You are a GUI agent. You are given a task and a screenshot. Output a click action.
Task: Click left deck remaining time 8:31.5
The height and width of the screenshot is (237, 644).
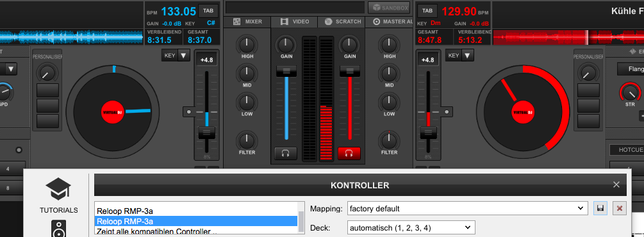[160, 40]
